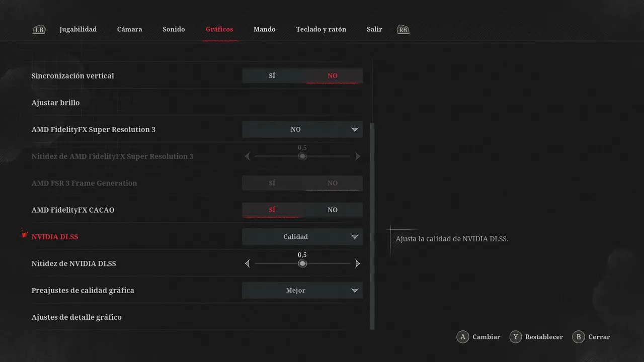Increase Nitidez de NVIDIA DLSS with right arrow
Screen dimensions: 644x362
[358, 263]
